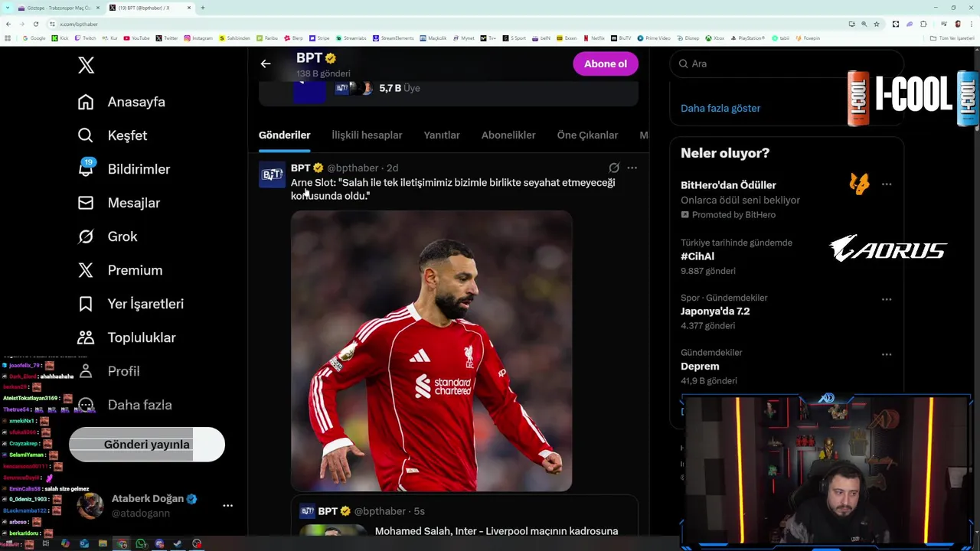Open Outlook from the taskbar
Viewport: 980px width, 551px height.
point(84,544)
